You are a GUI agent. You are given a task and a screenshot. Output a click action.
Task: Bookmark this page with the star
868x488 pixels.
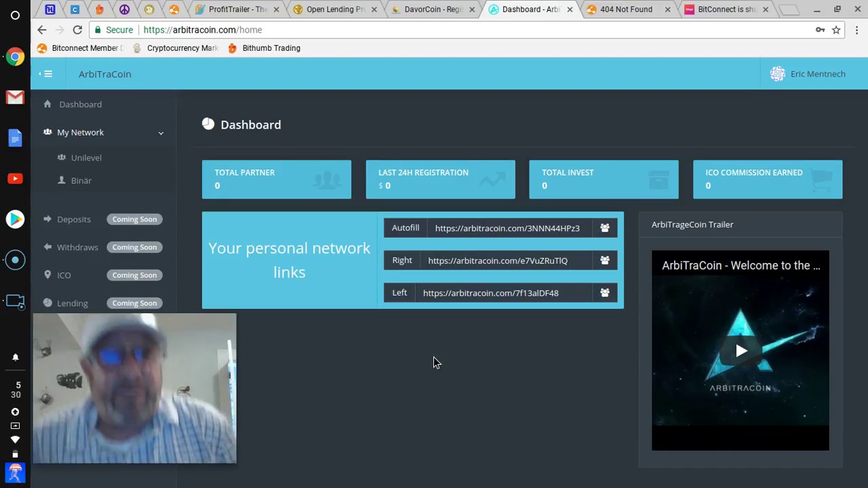tap(836, 30)
